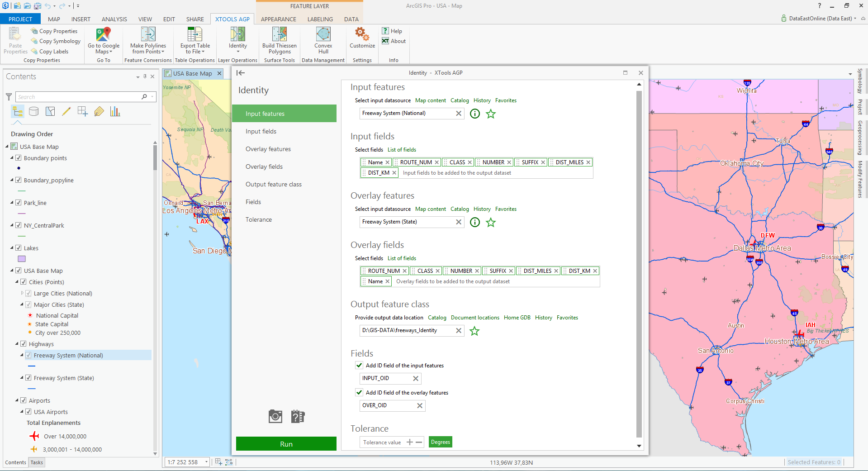868x471 pixels.
Task: Toggle visibility of USA Airports layer
Action: (28, 412)
